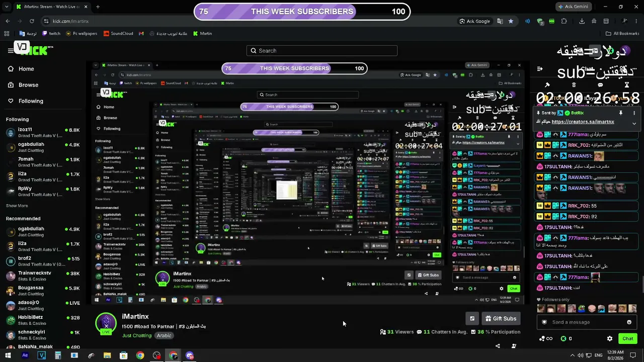644x362 pixels.
Task: Open izoz11 channel in Following list
Action: (43, 133)
